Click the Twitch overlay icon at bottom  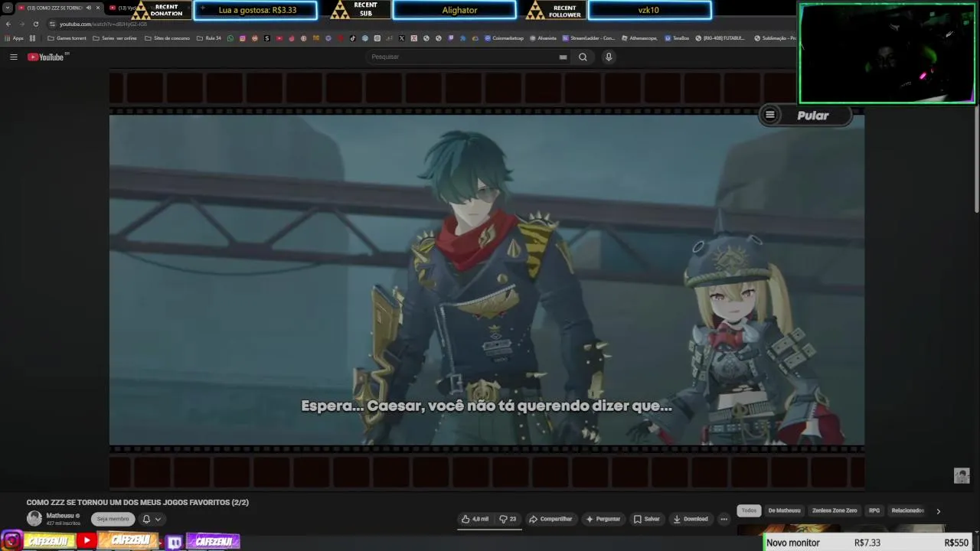point(175,542)
